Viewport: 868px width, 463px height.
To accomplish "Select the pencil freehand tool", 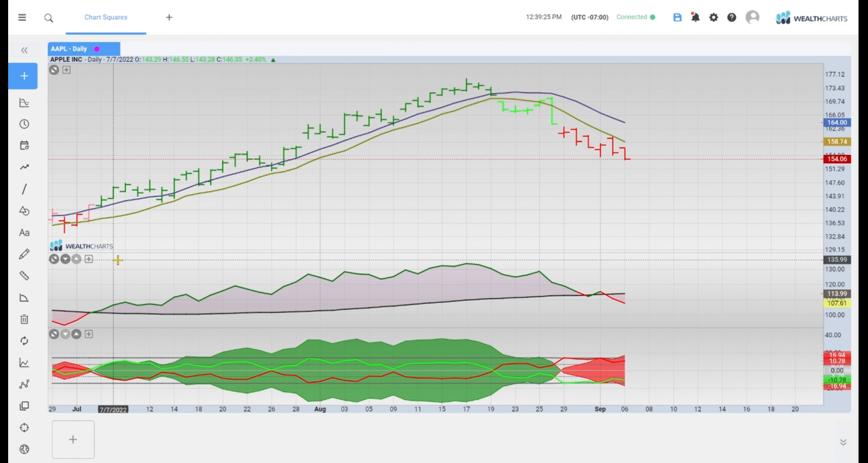I will pos(24,254).
